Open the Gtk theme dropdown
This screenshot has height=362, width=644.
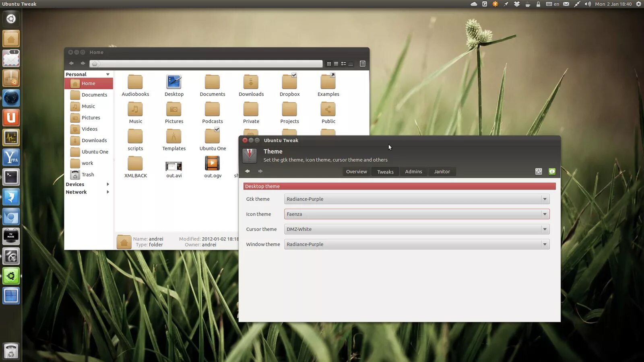click(x=417, y=199)
